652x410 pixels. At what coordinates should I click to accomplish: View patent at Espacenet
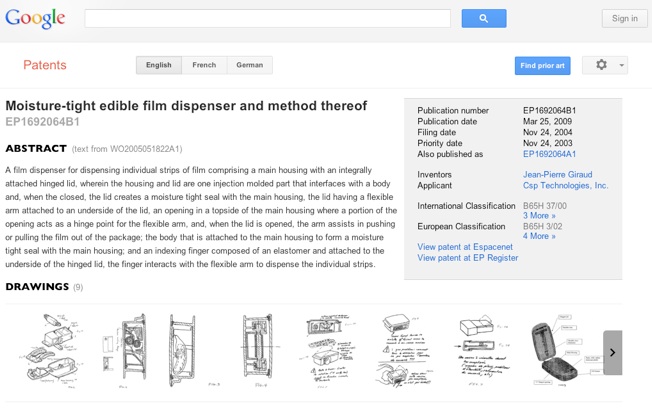click(465, 247)
